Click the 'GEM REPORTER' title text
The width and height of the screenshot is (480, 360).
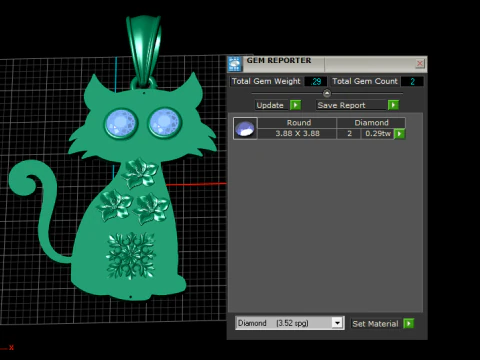[279, 60]
